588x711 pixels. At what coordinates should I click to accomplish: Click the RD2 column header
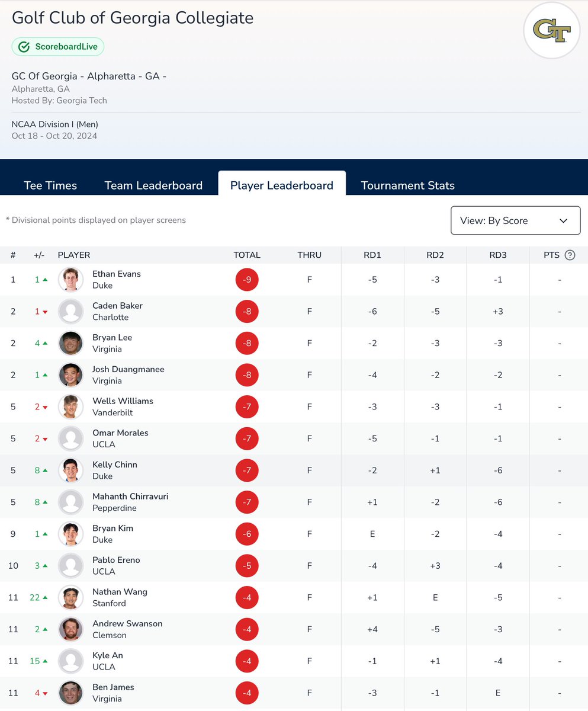435,255
